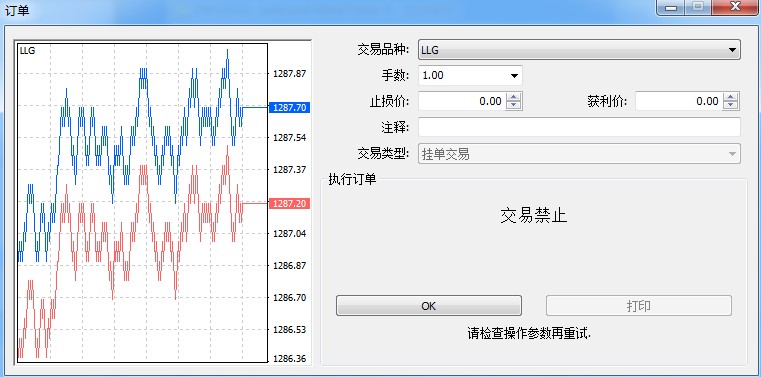
Task: Click the 1287.87 price axis label
Action: tap(290, 74)
